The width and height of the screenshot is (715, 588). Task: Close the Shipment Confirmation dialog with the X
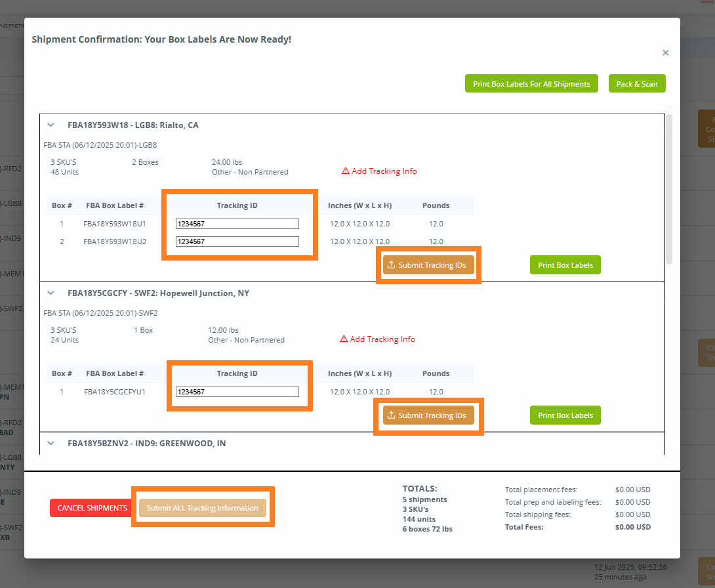tap(665, 52)
